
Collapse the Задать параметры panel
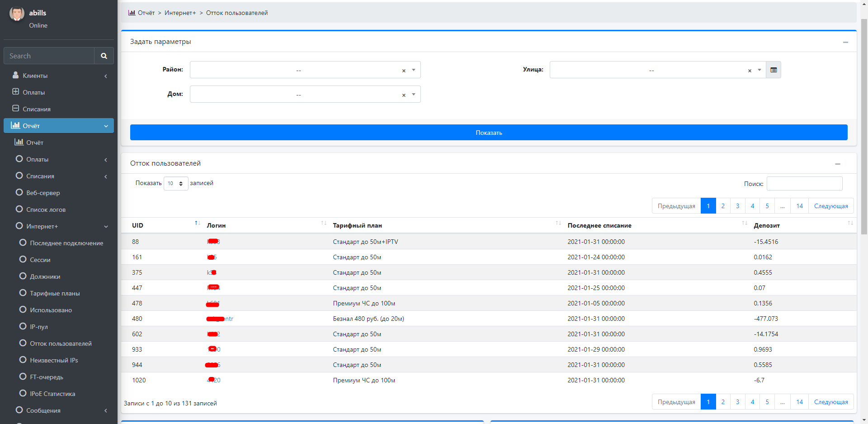(845, 42)
